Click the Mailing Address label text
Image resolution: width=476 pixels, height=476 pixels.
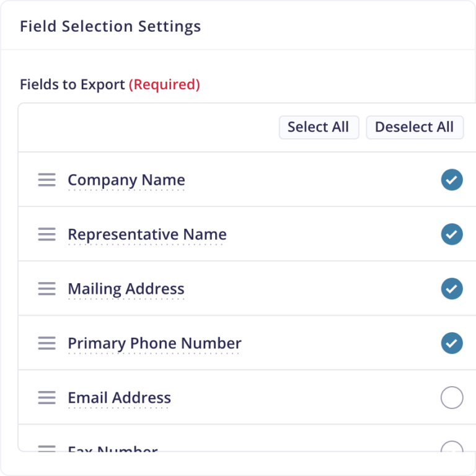click(x=126, y=289)
